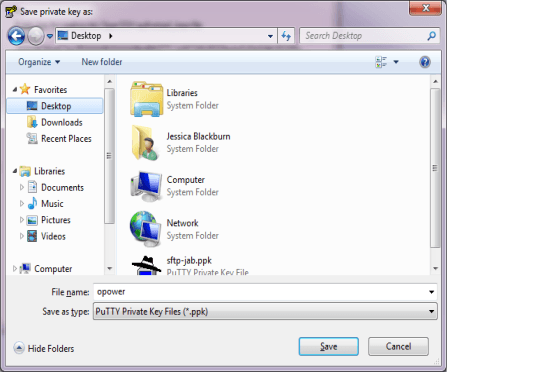This screenshot has height=372, width=536.
Task: Click the sftp-jab.ppk PuTTY key file icon
Action: (146, 266)
